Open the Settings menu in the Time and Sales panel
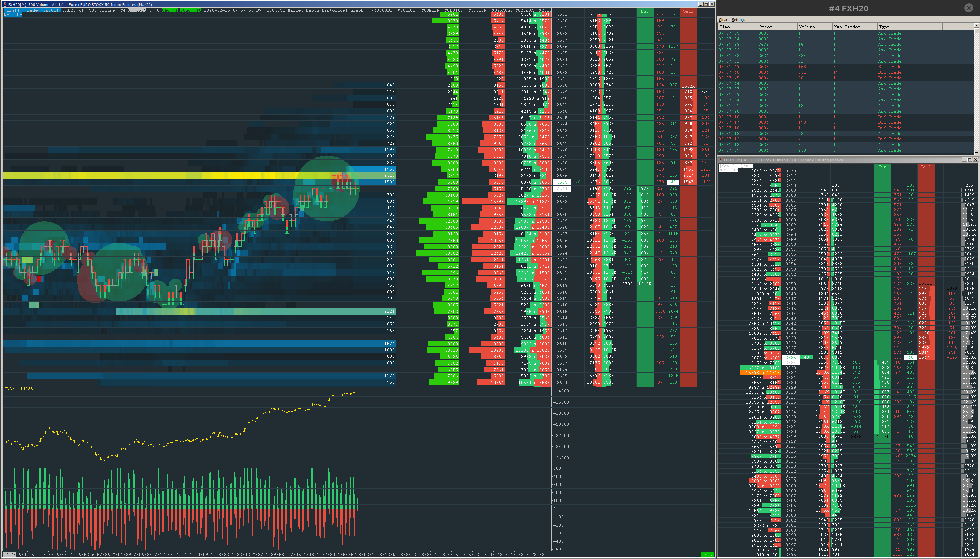The height and width of the screenshot is (559, 980). point(738,20)
